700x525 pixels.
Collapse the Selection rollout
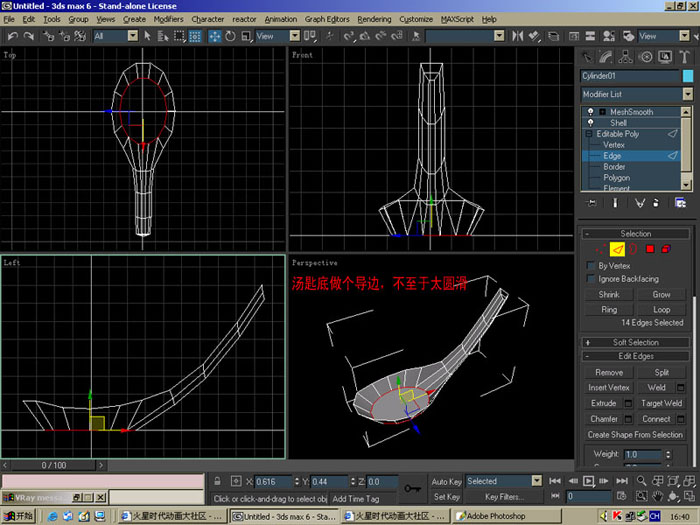pos(636,234)
